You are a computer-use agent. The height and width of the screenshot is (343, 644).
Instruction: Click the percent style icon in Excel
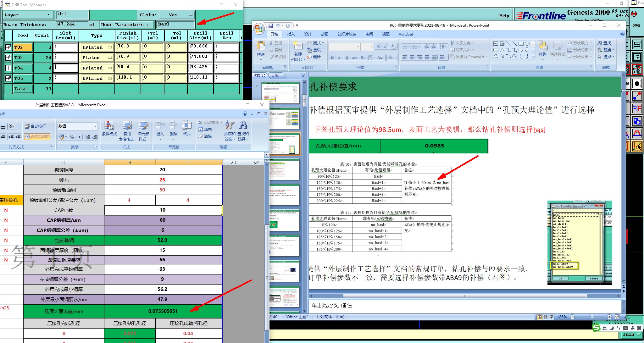72,137
